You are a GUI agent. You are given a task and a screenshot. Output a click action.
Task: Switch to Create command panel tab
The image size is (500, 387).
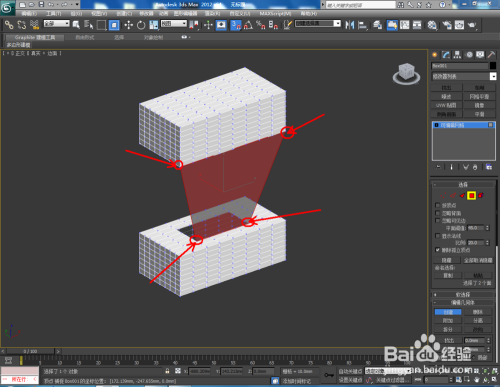pos(435,55)
